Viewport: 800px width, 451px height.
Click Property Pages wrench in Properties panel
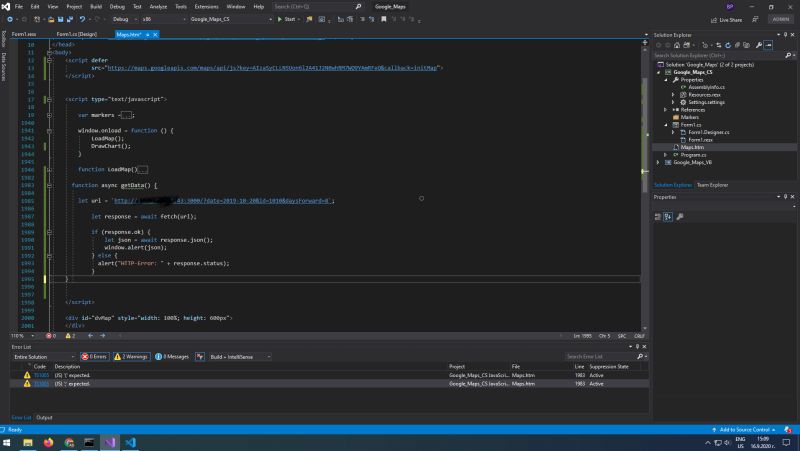point(680,217)
